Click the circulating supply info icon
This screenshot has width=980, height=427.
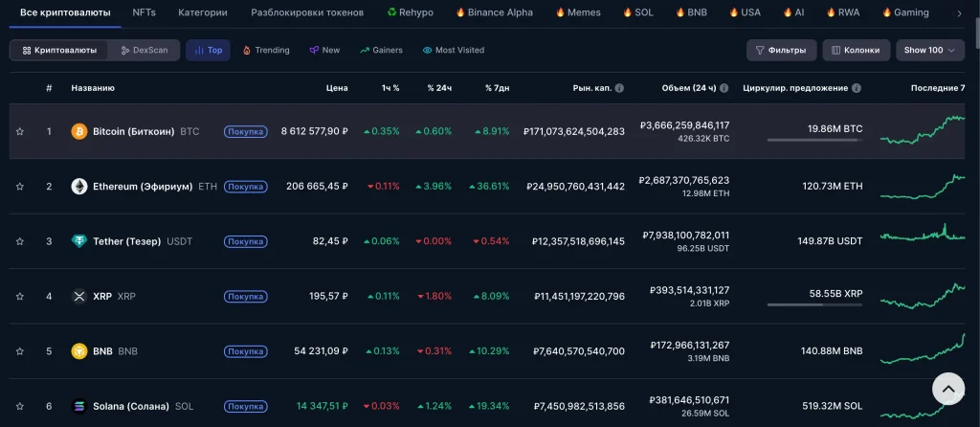(x=857, y=88)
